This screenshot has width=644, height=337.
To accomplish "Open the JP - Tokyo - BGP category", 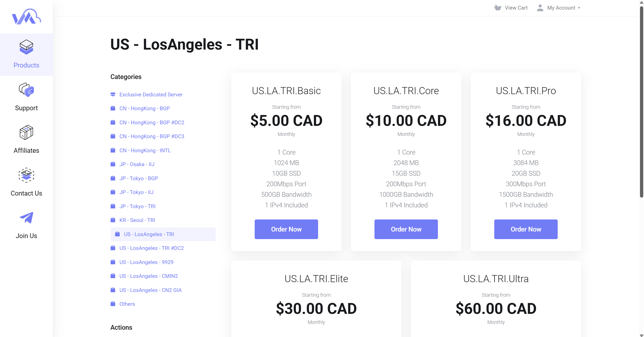I will point(138,178).
